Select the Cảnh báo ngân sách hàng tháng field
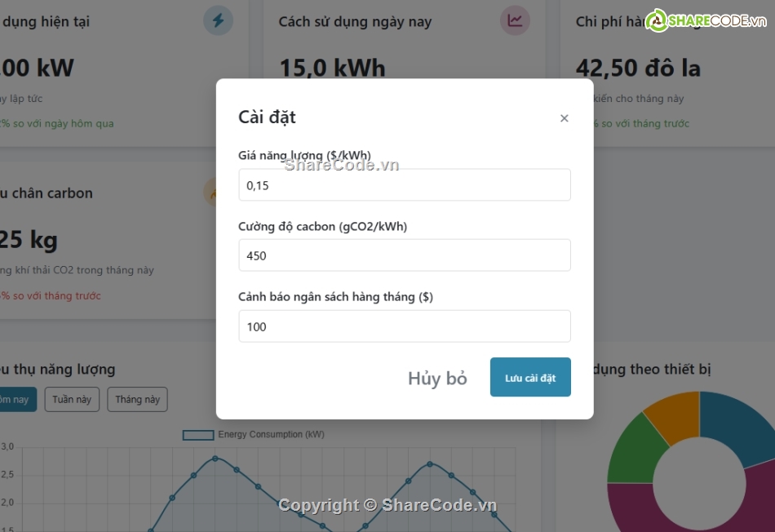The height and width of the screenshot is (532, 775). tap(404, 326)
